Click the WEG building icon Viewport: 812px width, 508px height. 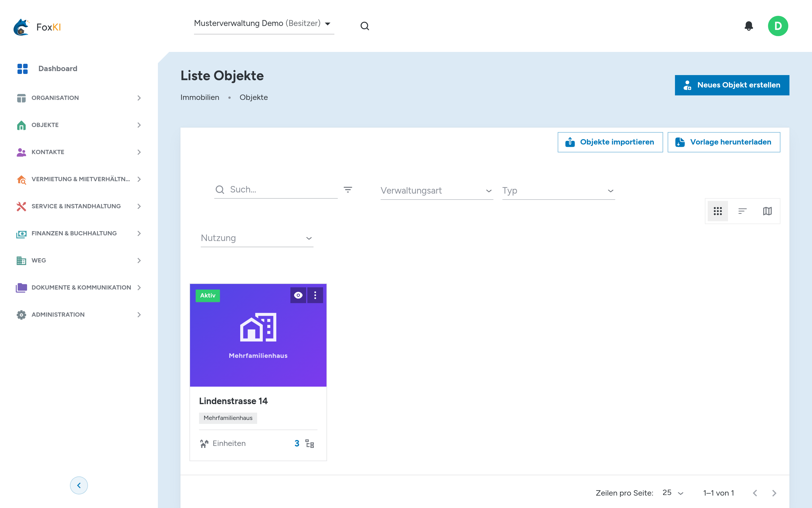[21, 261]
